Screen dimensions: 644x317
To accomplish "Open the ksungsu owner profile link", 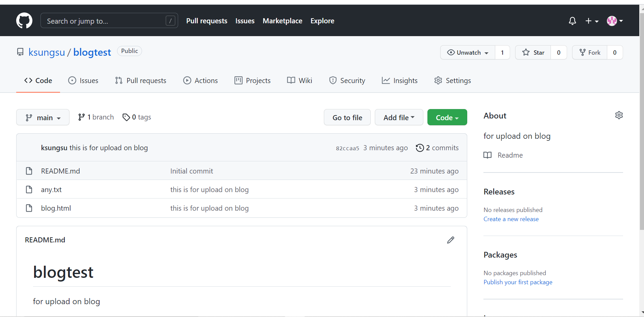I will tap(47, 52).
